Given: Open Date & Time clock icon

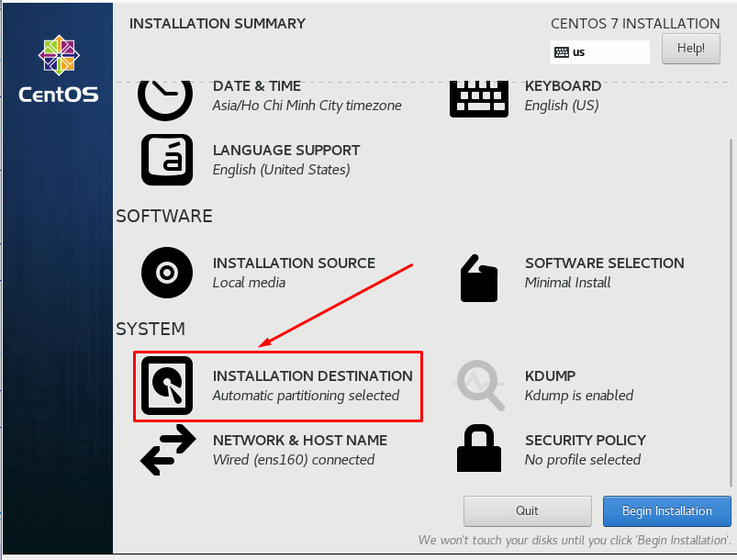Looking at the screenshot, I should pos(165,101).
